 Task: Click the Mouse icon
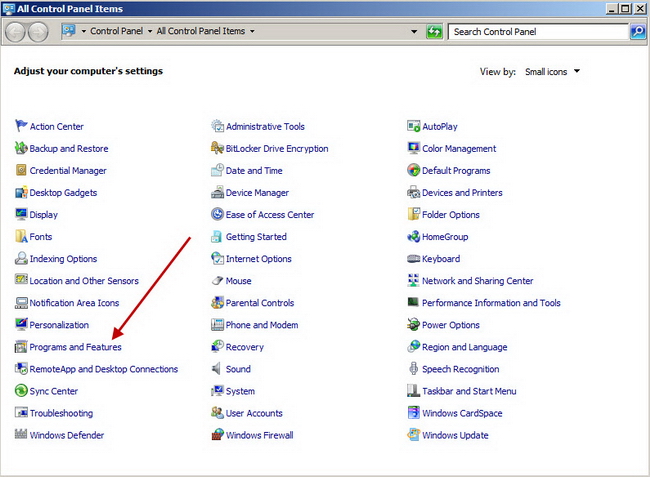[x=217, y=281]
